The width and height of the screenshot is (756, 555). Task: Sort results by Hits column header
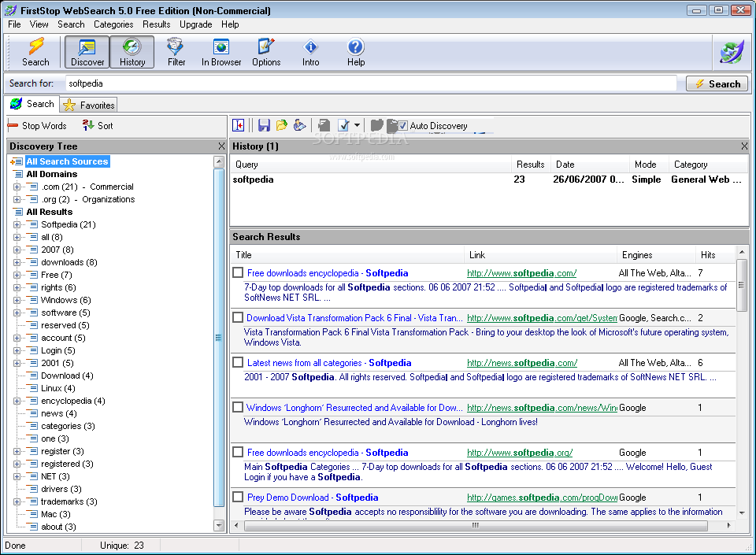pyautogui.click(x=715, y=255)
